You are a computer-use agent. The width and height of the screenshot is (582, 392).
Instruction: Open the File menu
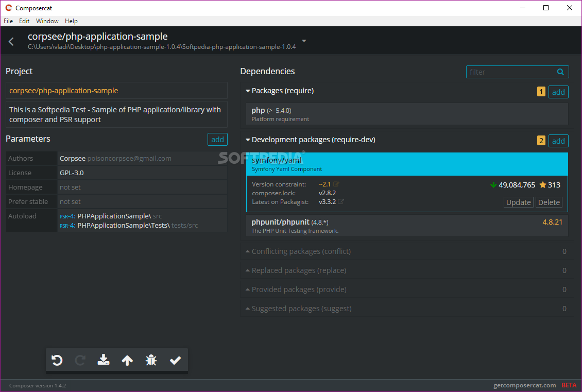8,21
